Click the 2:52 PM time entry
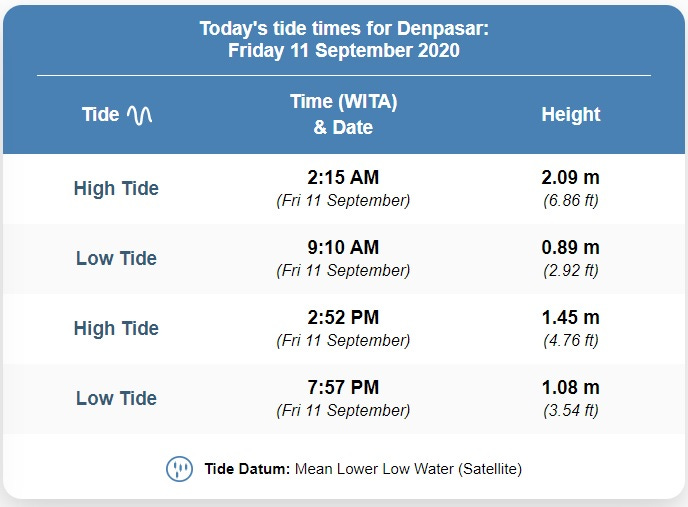The height and width of the screenshot is (507, 688). click(x=343, y=317)
